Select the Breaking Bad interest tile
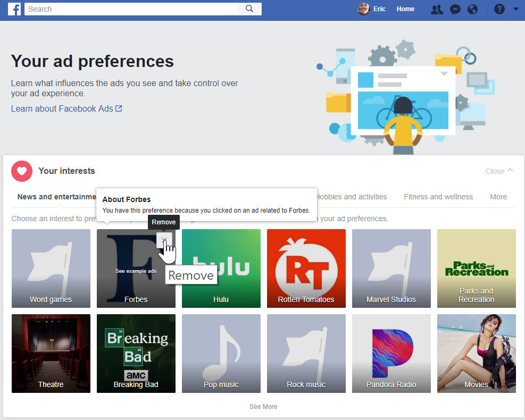Viewport: 525px width, 420px height. point(136,354)
